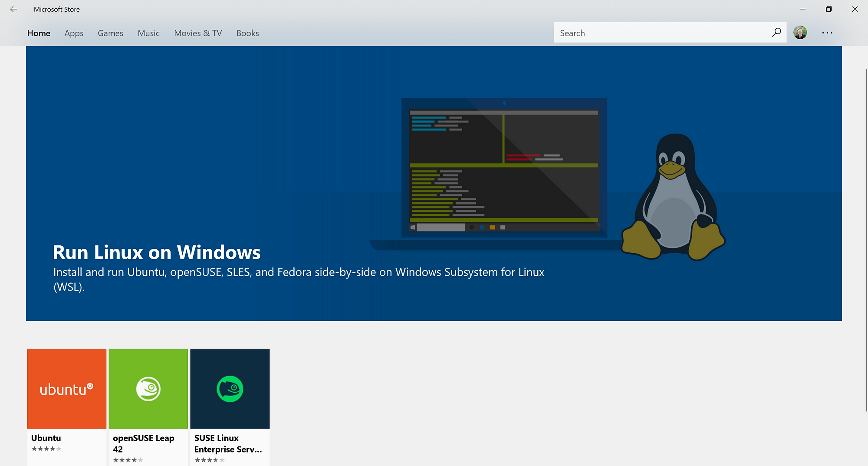Click the SUSE Linux Enterprise Serv... title
The height and width of the screenshot is (466, 868).
click(x=228, y=443)
